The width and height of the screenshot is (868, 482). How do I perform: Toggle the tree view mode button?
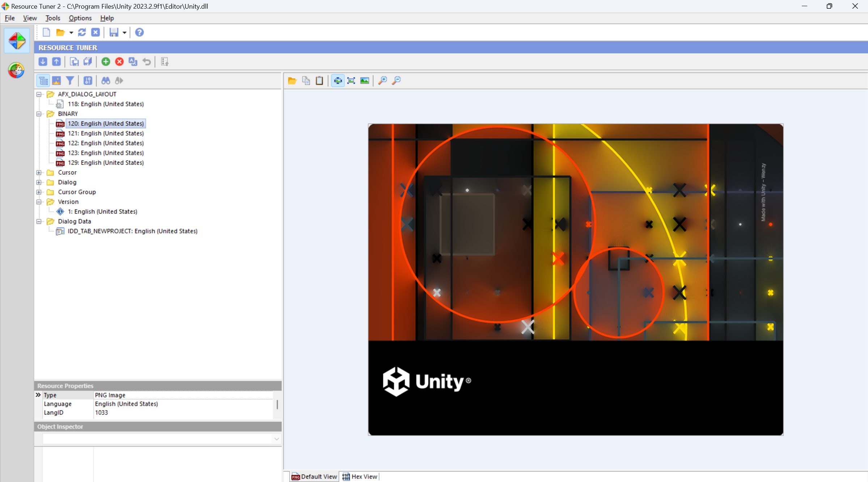(43, 80)
